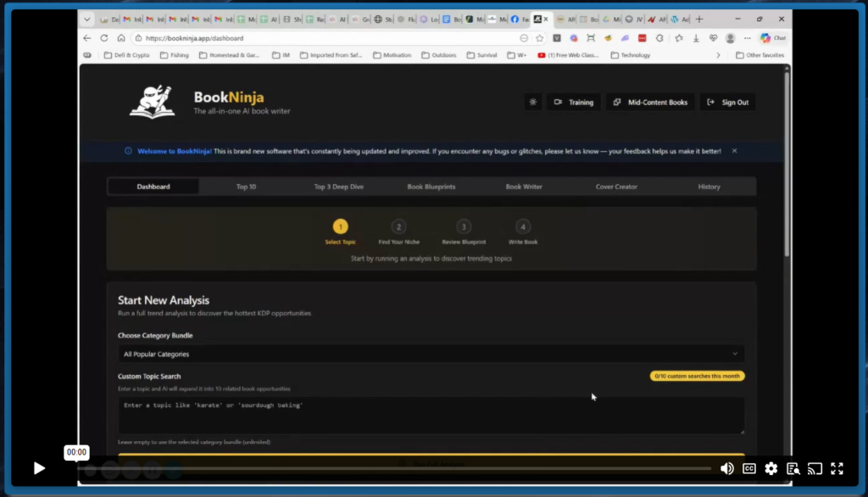Toggle the BookNinja light/dark theme icon
The height and width of the screenshot is (497, 868).
tap(533, 102)
